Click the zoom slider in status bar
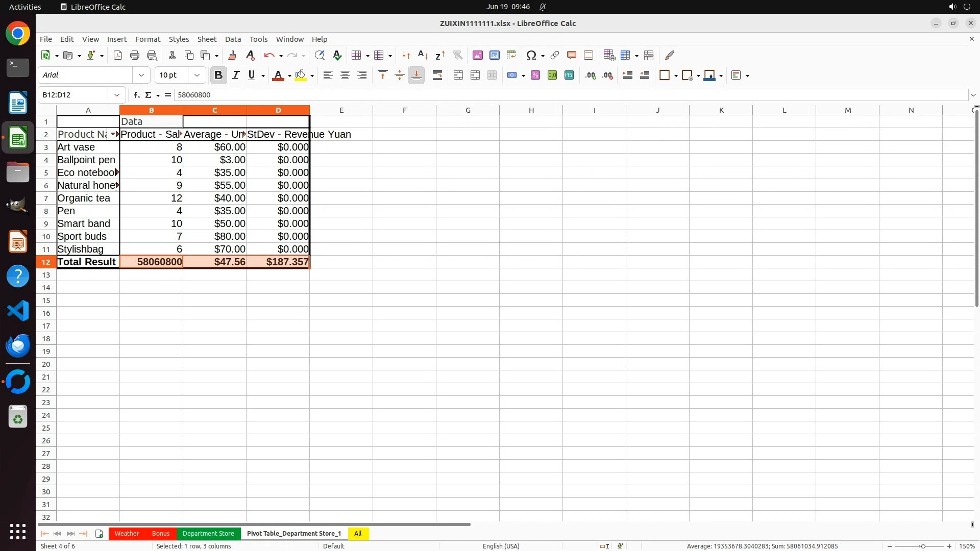This screenshot has width=980, height=551. tap(922, 546)
